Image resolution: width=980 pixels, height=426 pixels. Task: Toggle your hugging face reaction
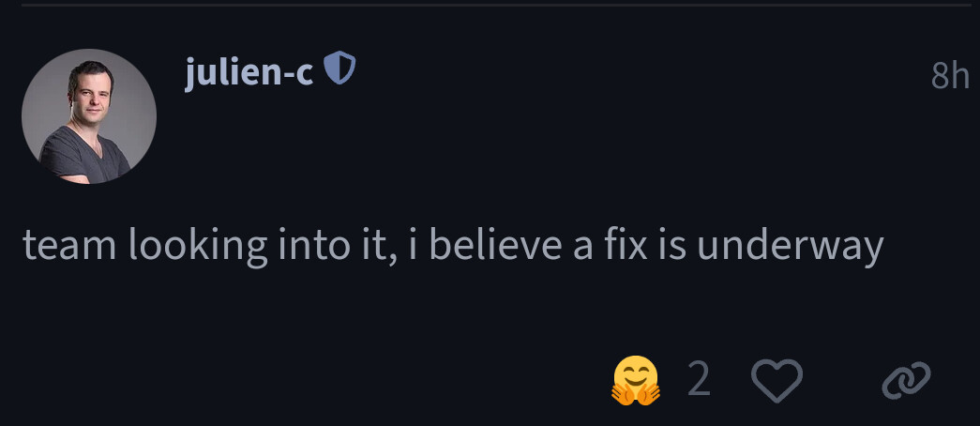tap(636, 381)
